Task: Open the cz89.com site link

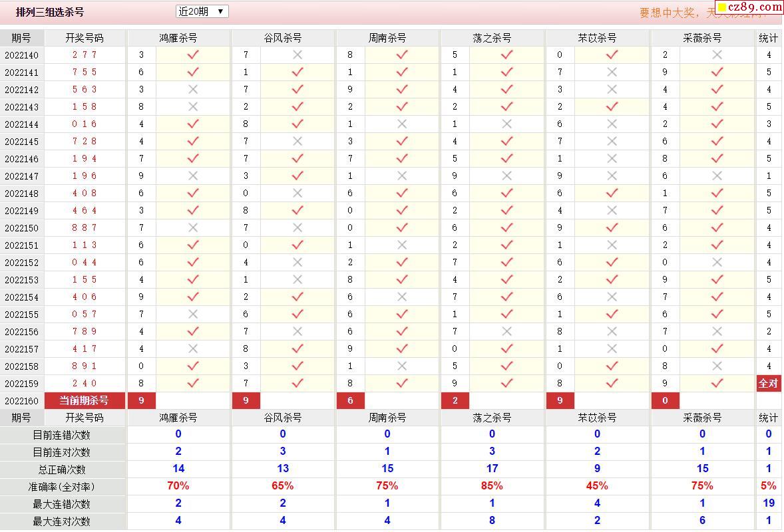Action: coord(749,7)
